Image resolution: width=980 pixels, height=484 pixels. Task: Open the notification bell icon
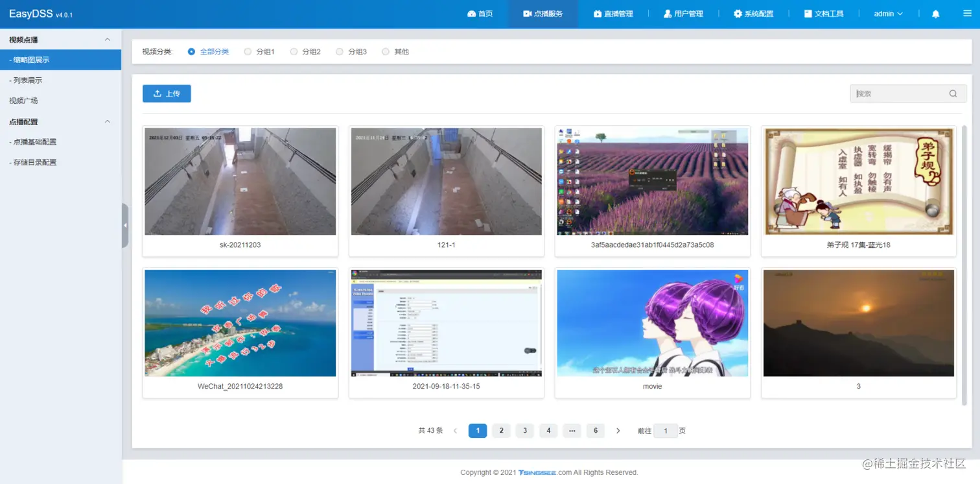click(935, 13)
